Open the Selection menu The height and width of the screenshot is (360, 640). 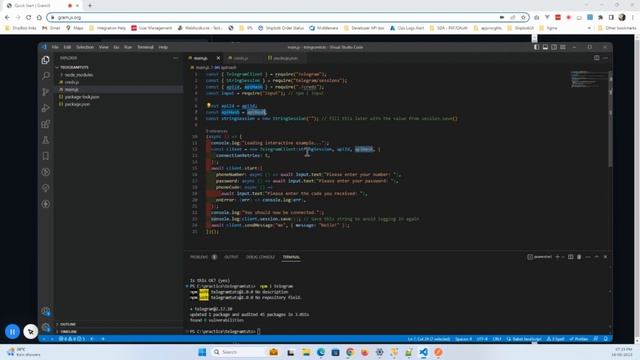tap(85, 47)
